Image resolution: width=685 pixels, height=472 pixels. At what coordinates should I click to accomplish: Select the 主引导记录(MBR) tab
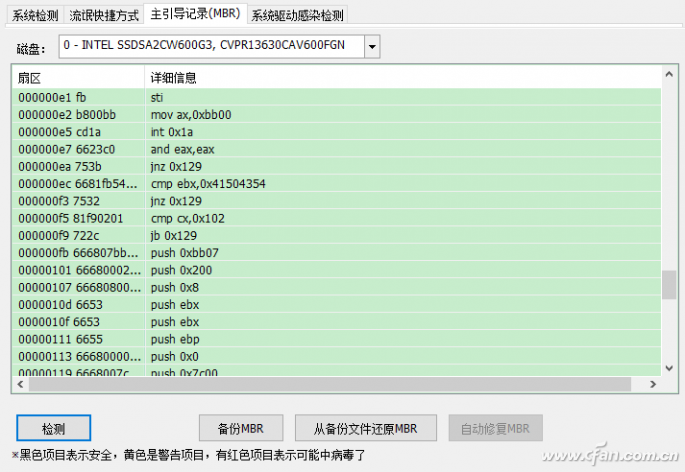pyautogui.click(x=195, y=15)
